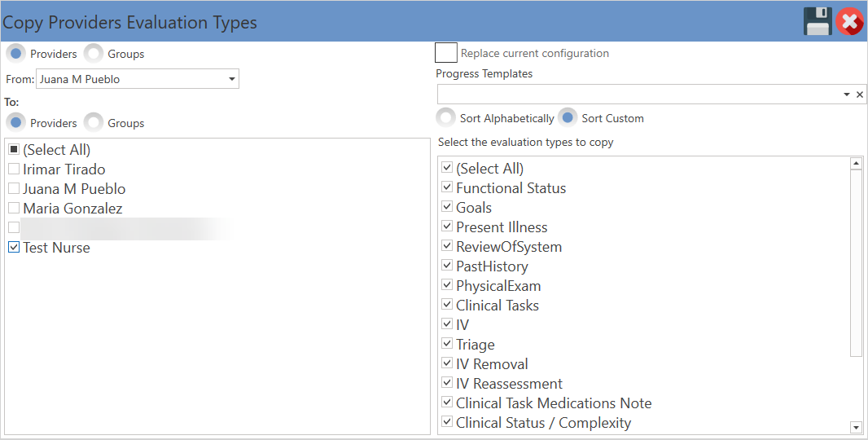The width and height of the screenshot is (868, 440).
Task: Uncheck the Functional Status evaluation type
Action: pyautogui.click(x=447, y=187)
